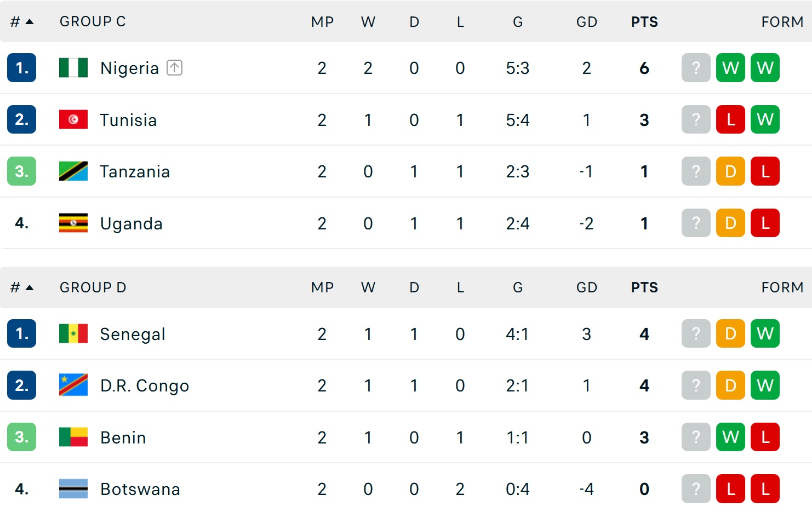Click Tunisia's red loss form badge
812x513 pixels.
(x=730, y=119)
